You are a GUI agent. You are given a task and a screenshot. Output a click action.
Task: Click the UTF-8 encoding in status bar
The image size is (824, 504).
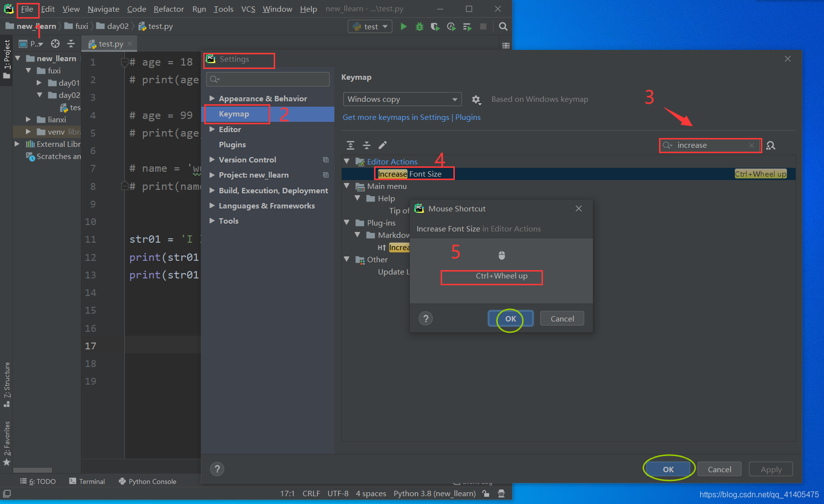(338, 494)
